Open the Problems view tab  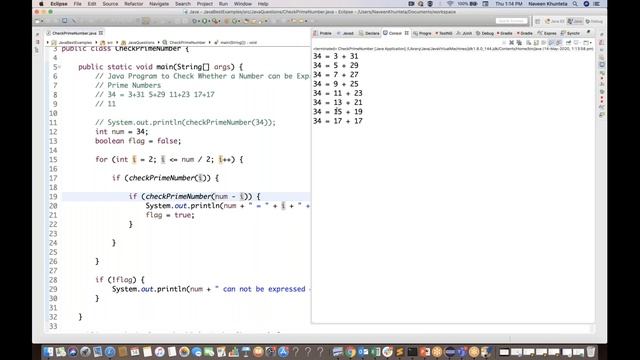(x=322, y=33)
